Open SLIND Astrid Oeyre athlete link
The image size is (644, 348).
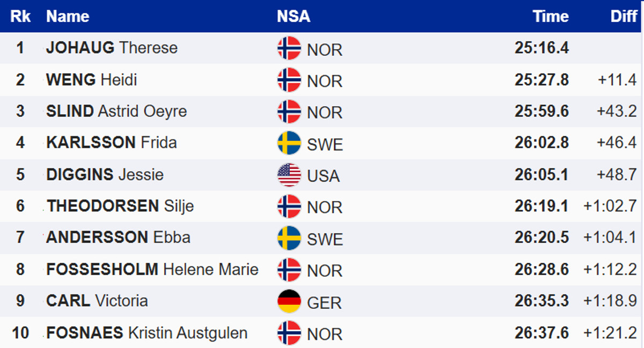tap(116, 111)
